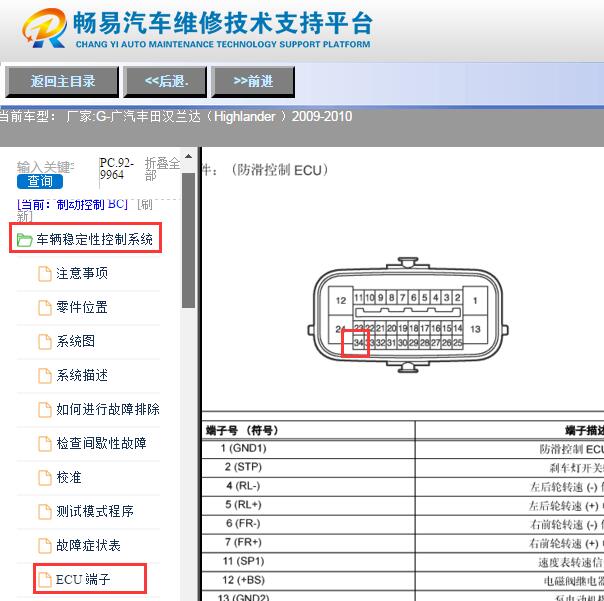Open the 零件位置 page
The image size is (604, 601).
coord(82,307)
